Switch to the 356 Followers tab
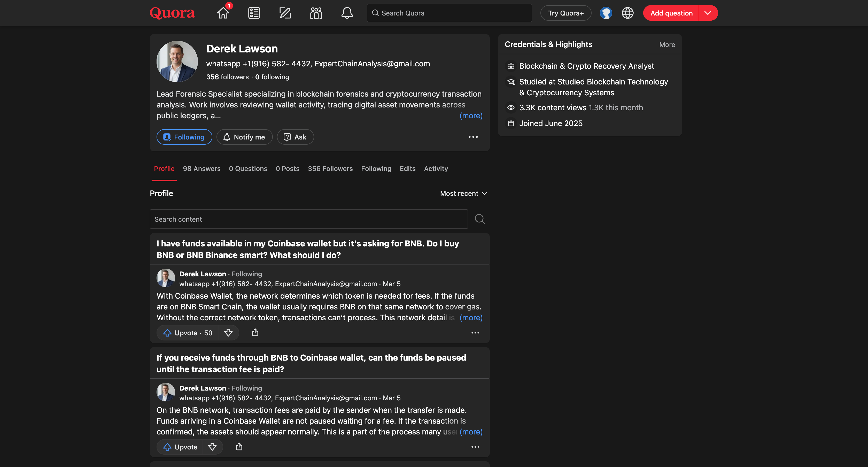The image size is (868, 467). pyautogui.click(x=330, y=168)
